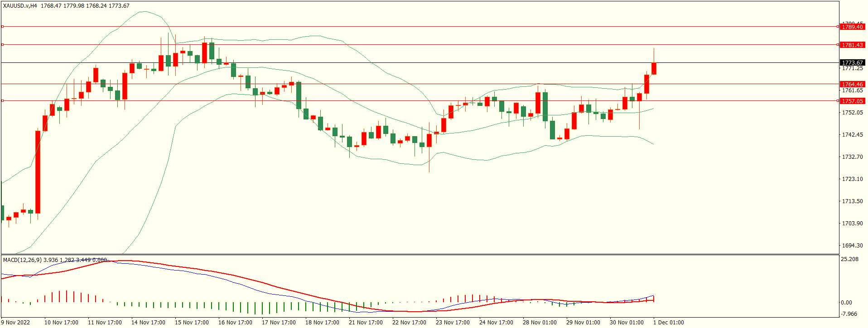Viewport: 868px width, 328px height.
Task: Click the 1752.05 price scale value
Action: (852, 113)
